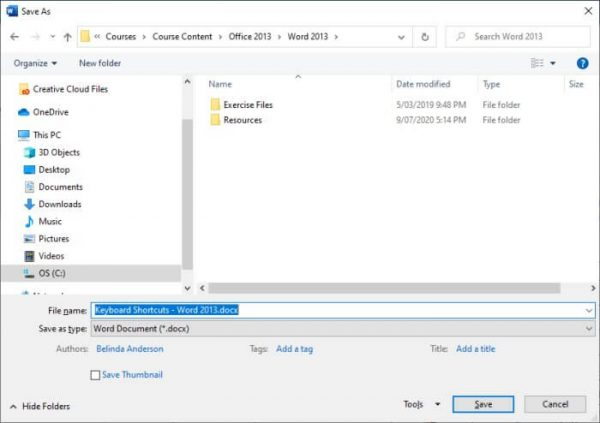This screenshot has height=423, width=600.
Task: Click the Word icon in title bar
Action: coord(12,11)
